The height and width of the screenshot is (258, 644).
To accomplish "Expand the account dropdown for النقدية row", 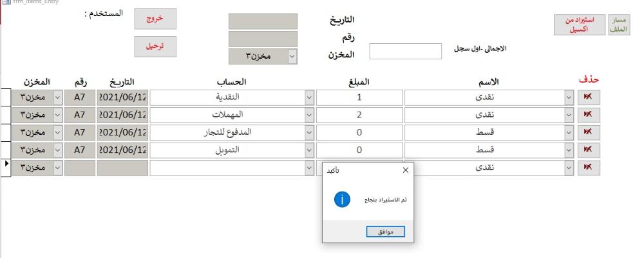I will click(x=309, y=97).
